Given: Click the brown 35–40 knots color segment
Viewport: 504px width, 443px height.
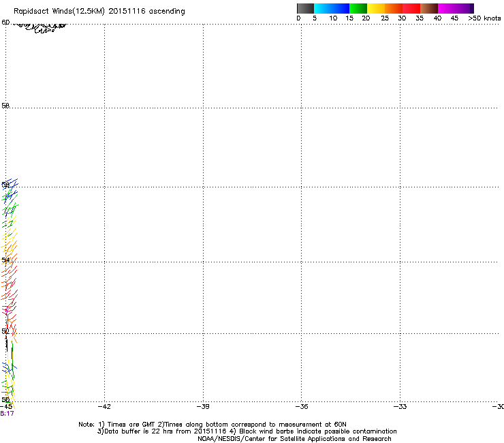Looking at the screenshot, I should [429, 8].
